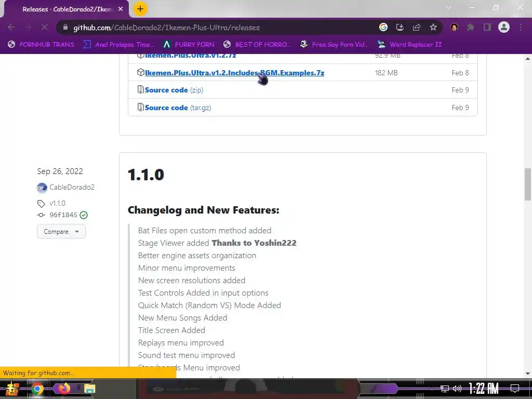
Task: Open Chrome three-dot menu
Action: 521,27
